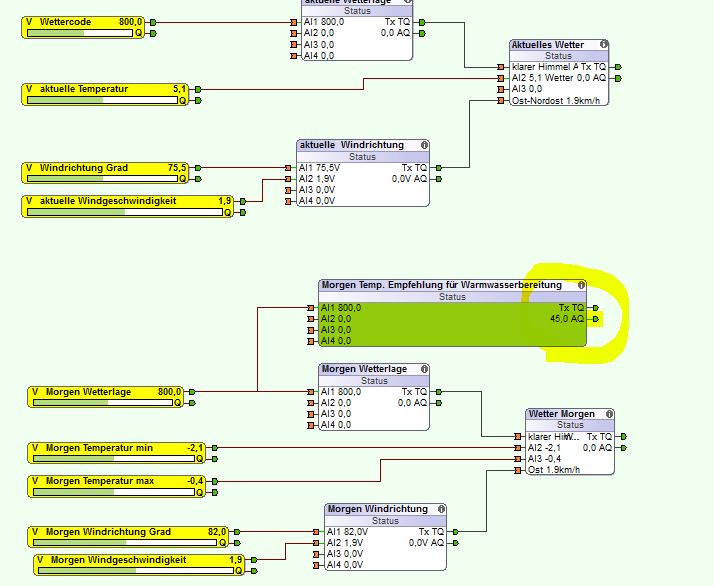This screenshot has width=714, height=586.
Task: Open info icon of aktuelle Windrichtung block
Action: pyautogui.click(x=424, y=145)
